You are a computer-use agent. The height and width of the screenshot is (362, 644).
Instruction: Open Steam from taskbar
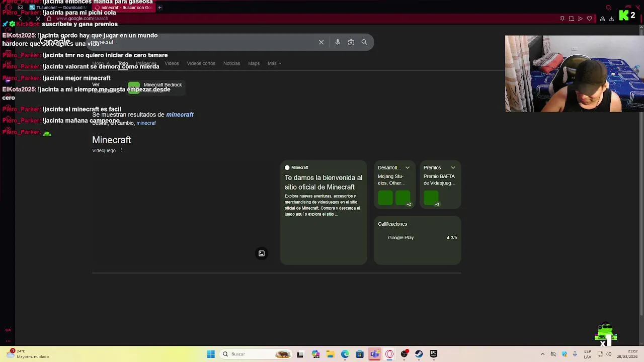(x=419, y=354)
